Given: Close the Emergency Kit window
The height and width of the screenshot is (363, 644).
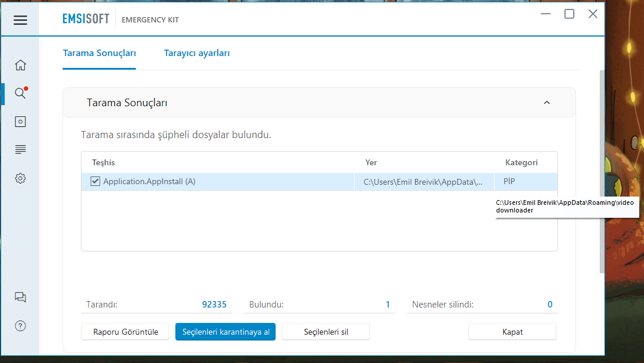Looking at the screenshot, I should coord(593,14).
